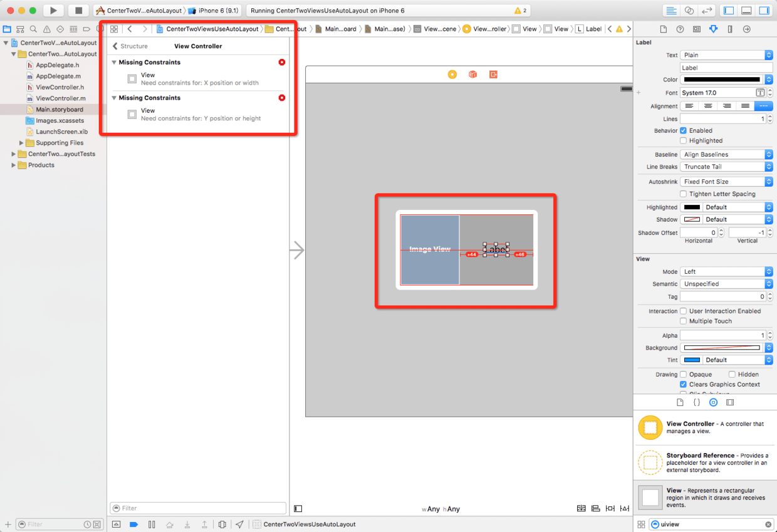Show the Connections inspector
This screenshot has width=777, height=532.
click(746, 29)
